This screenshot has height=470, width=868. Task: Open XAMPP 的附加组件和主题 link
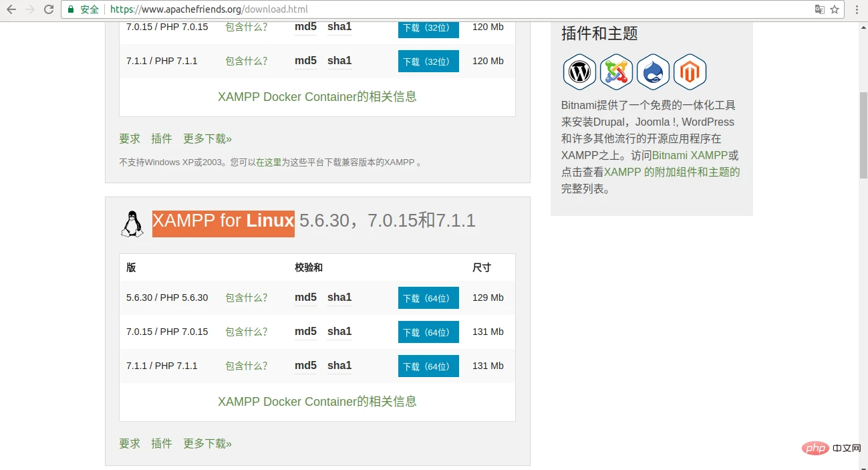click(672, 172)
